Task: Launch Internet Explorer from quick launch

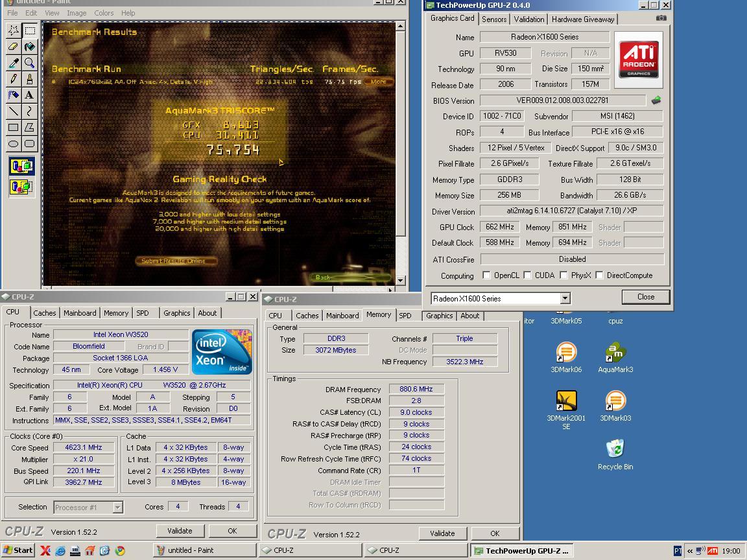Action: click(60, 551)
